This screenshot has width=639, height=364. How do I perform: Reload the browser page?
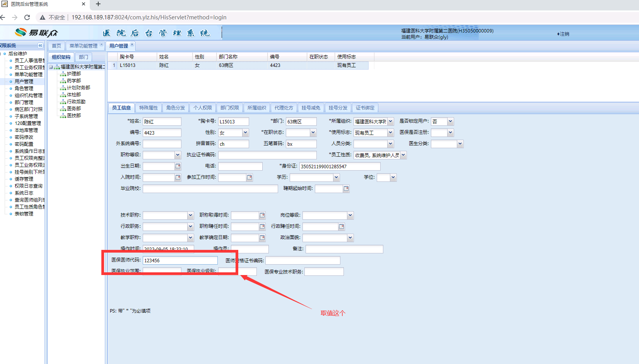27,17
